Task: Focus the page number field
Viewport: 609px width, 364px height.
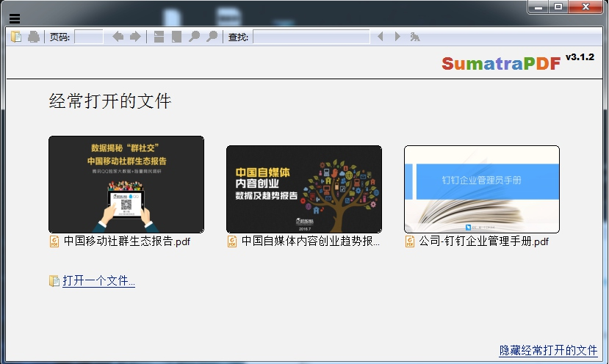Action: (x=89, y=37)
